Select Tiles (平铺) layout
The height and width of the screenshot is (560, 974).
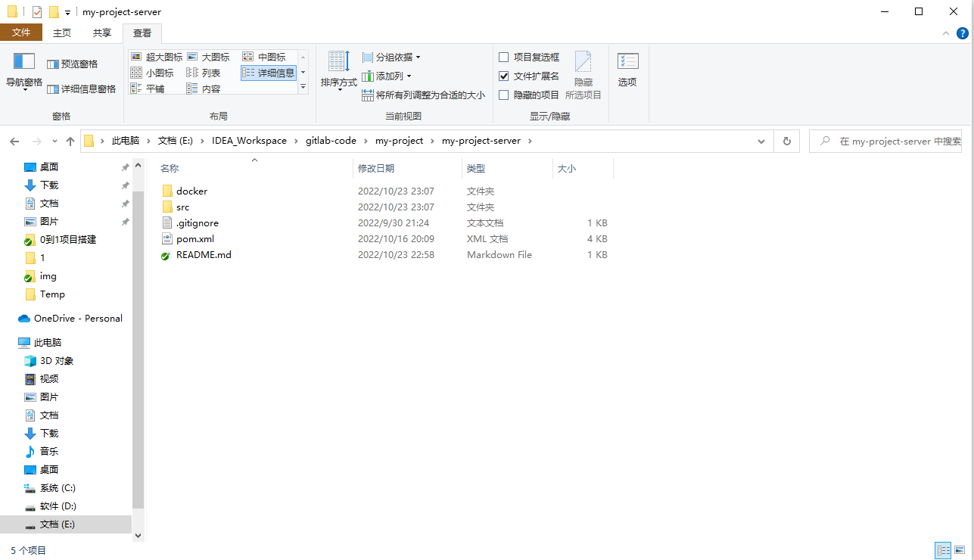pyautogui.click(x=148, y=89)
